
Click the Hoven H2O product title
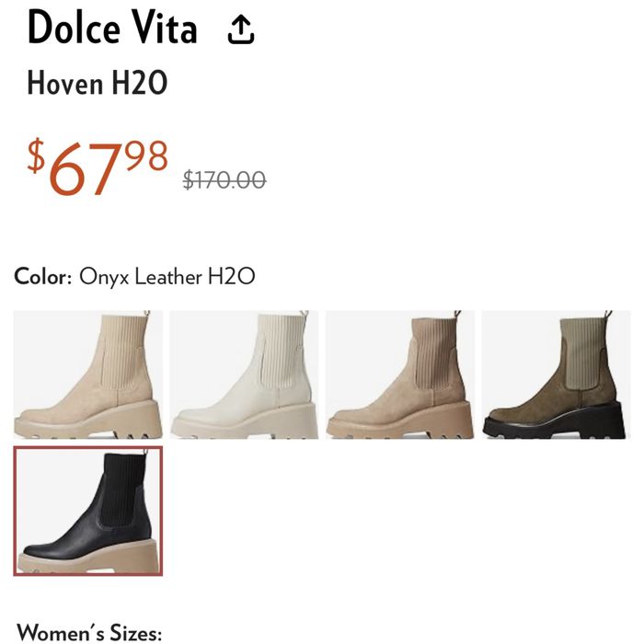point(98,83)
